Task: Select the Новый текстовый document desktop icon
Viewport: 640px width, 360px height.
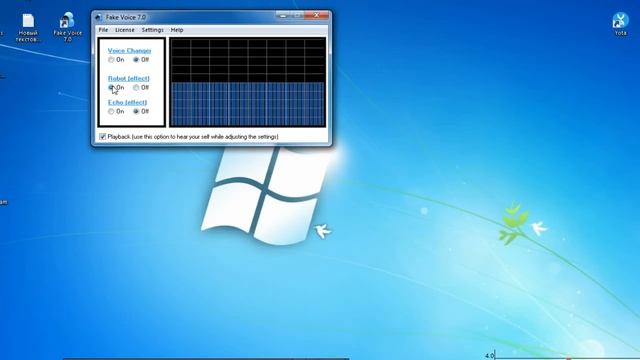Action: [x=28, y=27]
